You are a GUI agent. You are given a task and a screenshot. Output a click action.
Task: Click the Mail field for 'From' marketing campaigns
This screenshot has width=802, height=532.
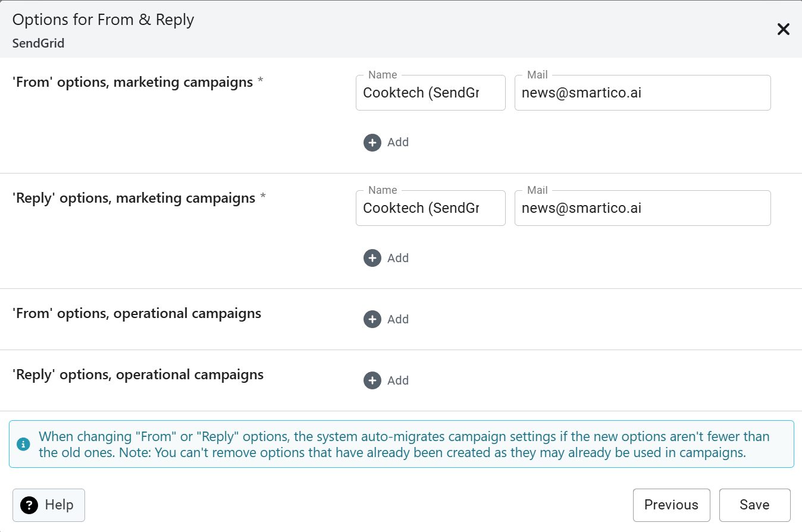pyautogui.click(x=642, y=93)
